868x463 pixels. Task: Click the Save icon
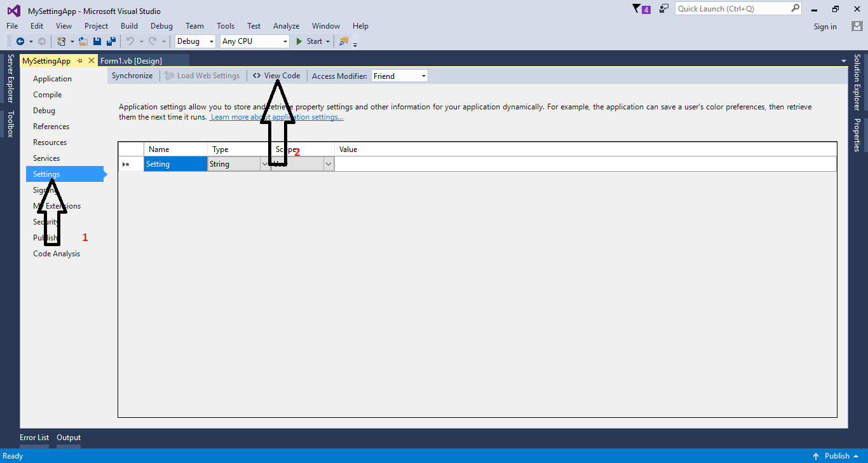pos(97,41)
